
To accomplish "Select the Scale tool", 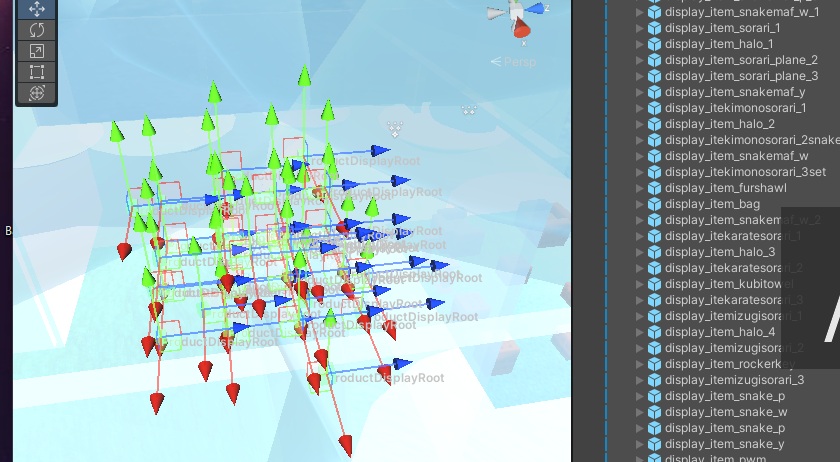I will 36,51.
